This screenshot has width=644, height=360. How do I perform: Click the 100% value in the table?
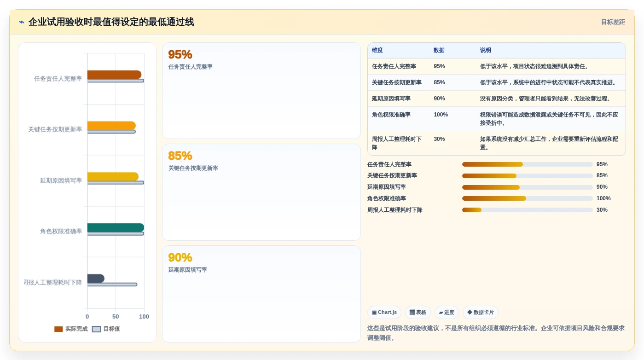pos(441,115)
